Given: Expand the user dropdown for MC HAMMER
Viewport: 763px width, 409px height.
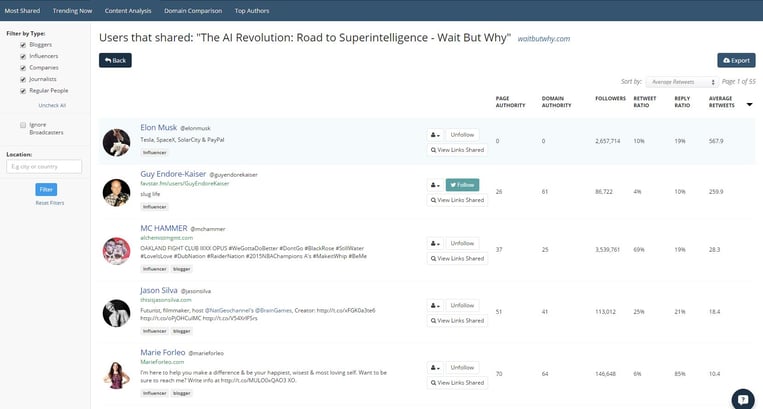Looking at the screenshot, I should click(435, 243).
